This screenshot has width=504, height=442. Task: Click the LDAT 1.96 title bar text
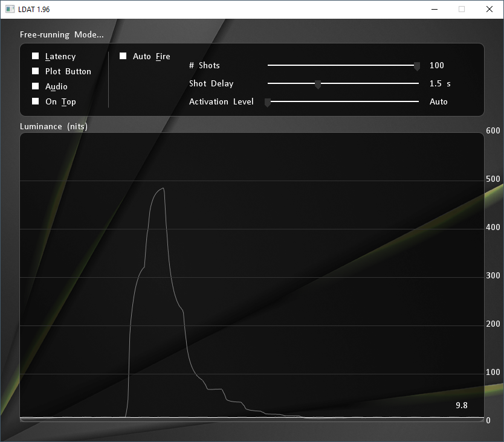click(x=34, y=9)
